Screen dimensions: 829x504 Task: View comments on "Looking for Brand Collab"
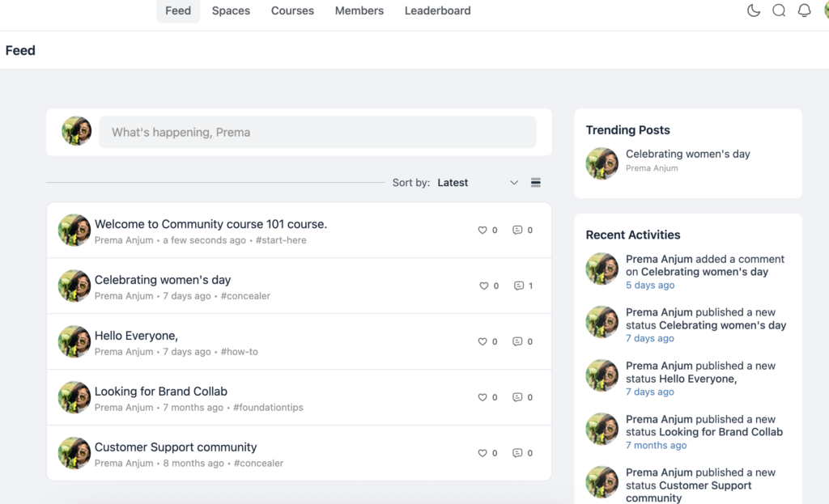coord(518,397)
